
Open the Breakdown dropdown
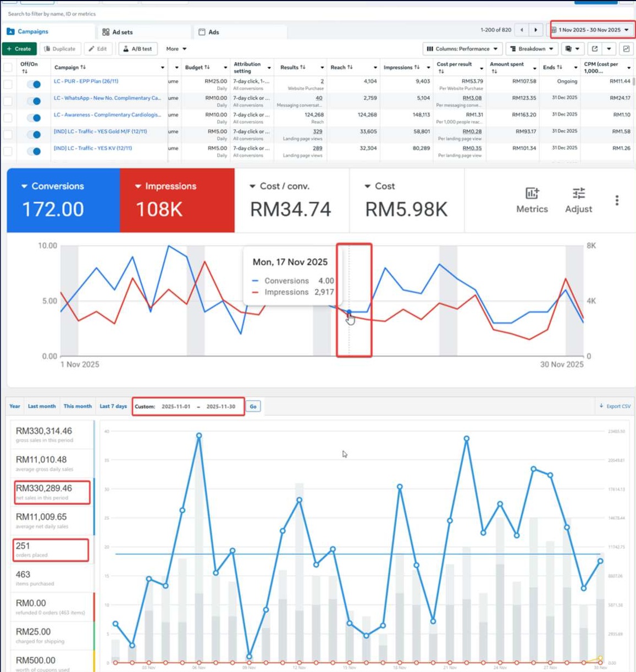click(x=532, y=49)
